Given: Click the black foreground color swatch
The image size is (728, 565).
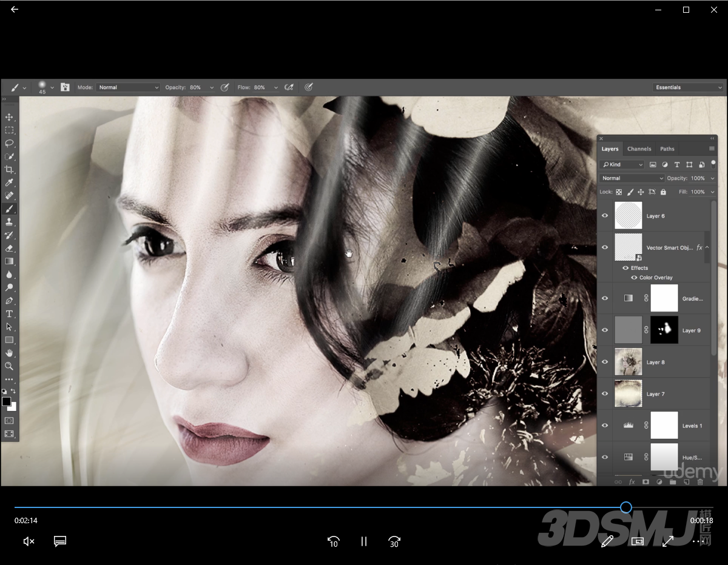Looking at the screenshot, I should point(7,401).
